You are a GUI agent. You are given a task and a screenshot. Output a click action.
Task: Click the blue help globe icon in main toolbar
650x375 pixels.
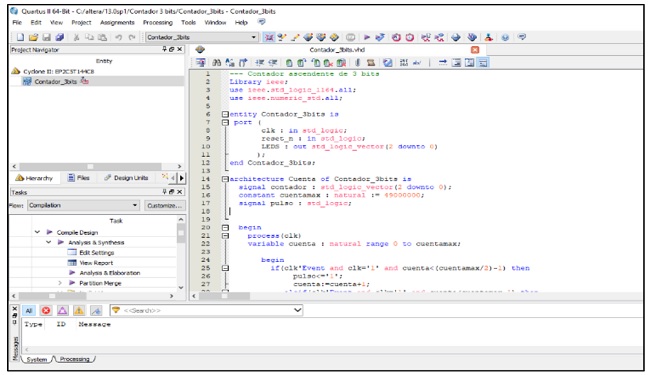[x=505, y=37]
